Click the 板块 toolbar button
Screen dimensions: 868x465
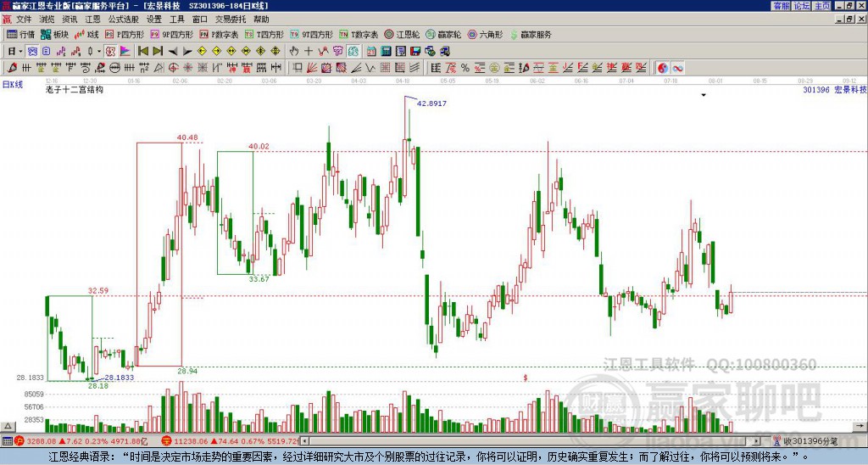(55, 34)
